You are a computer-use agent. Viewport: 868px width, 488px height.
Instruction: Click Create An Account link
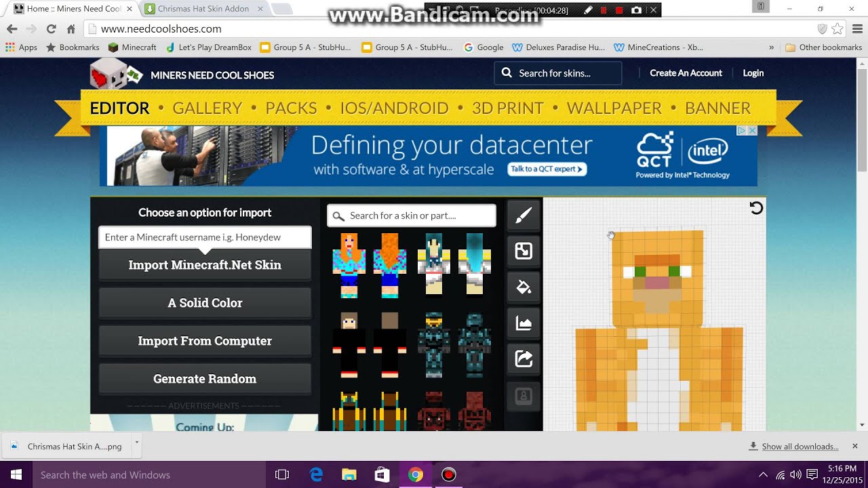(x=686, y=73)
